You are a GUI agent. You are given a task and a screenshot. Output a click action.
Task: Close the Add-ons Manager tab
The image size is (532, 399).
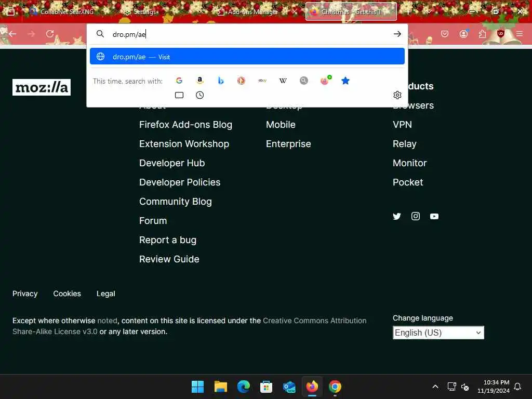pos(295,12)
